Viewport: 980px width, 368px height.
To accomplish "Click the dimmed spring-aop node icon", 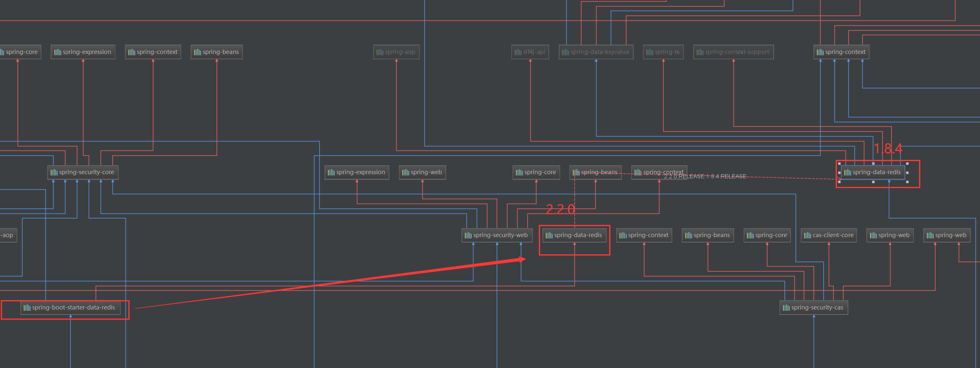I will pyautogui.click(x=380, y=52).
